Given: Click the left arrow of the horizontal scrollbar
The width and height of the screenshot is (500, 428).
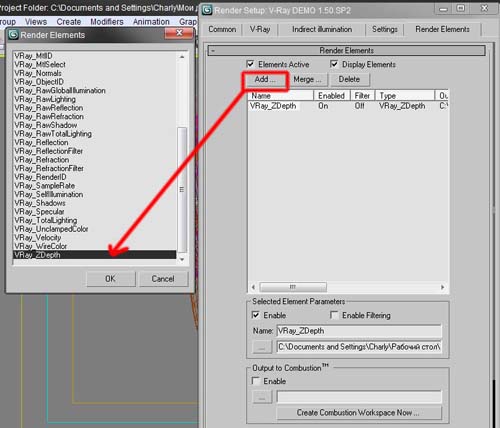Looking at the screenshot, I should click(x=253, y=287).
